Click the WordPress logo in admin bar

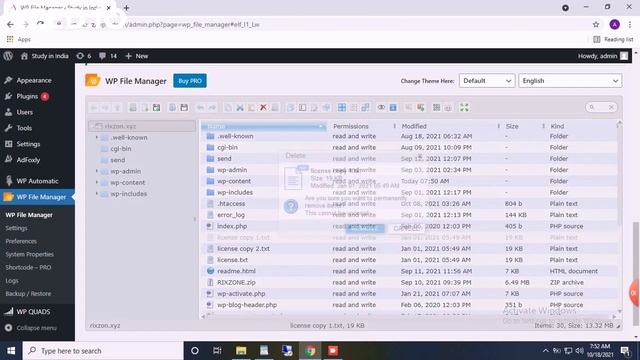(x=8, y=56)
